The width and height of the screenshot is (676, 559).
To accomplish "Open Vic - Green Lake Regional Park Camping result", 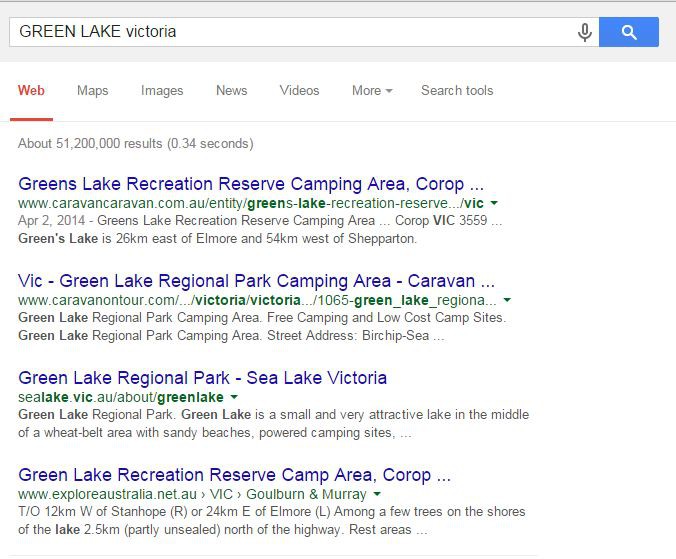I will (256, 281).
